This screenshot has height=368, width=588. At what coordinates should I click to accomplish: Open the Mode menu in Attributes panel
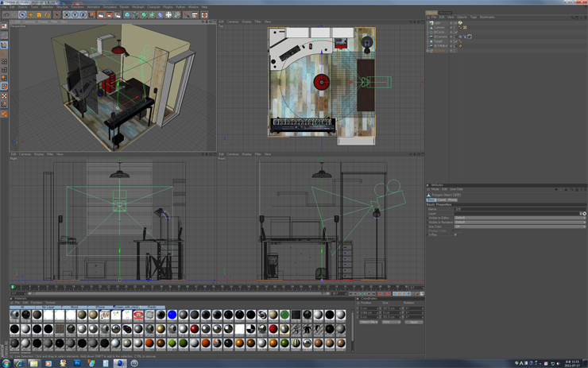click(x=435, y=189)
